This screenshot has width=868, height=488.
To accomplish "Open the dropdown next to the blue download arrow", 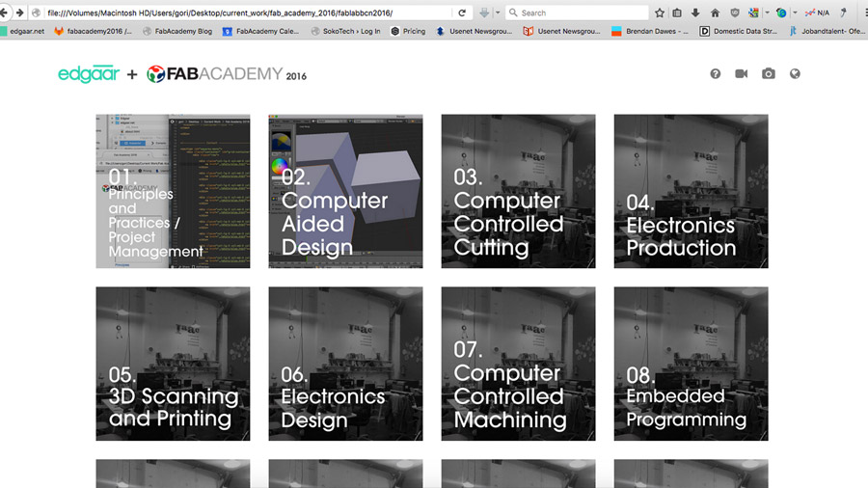I will (497, 13).
